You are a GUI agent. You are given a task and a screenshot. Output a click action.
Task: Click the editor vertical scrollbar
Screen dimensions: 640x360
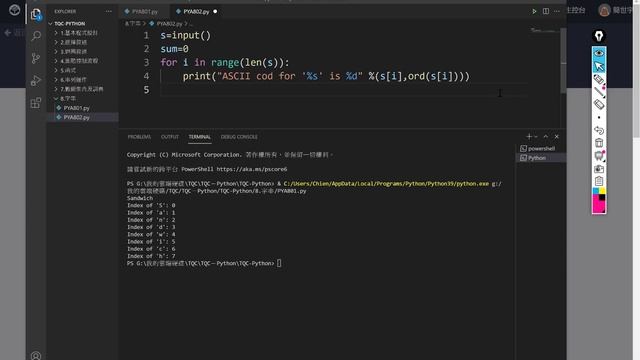(563, 60)
